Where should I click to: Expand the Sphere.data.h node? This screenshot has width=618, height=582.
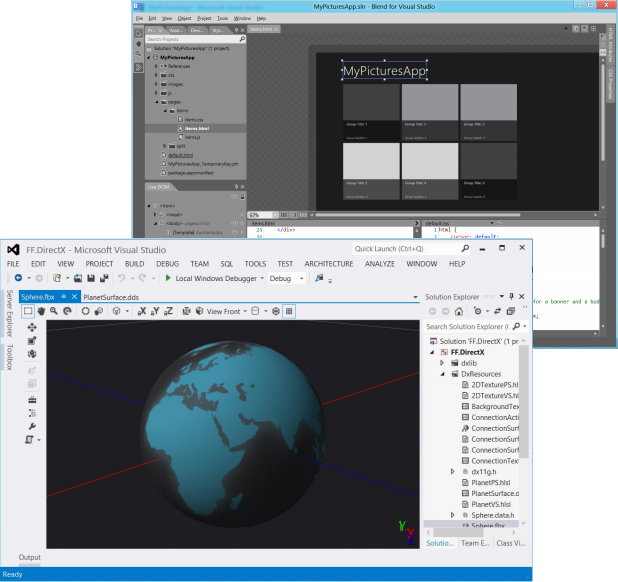click(453, 515)
